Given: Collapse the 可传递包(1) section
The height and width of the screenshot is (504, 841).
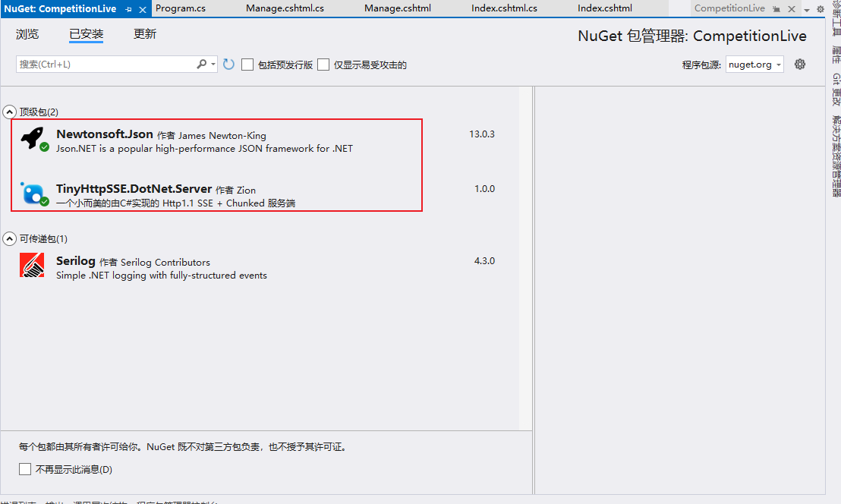Looking at the screenshot, I should tap(9, 238).
